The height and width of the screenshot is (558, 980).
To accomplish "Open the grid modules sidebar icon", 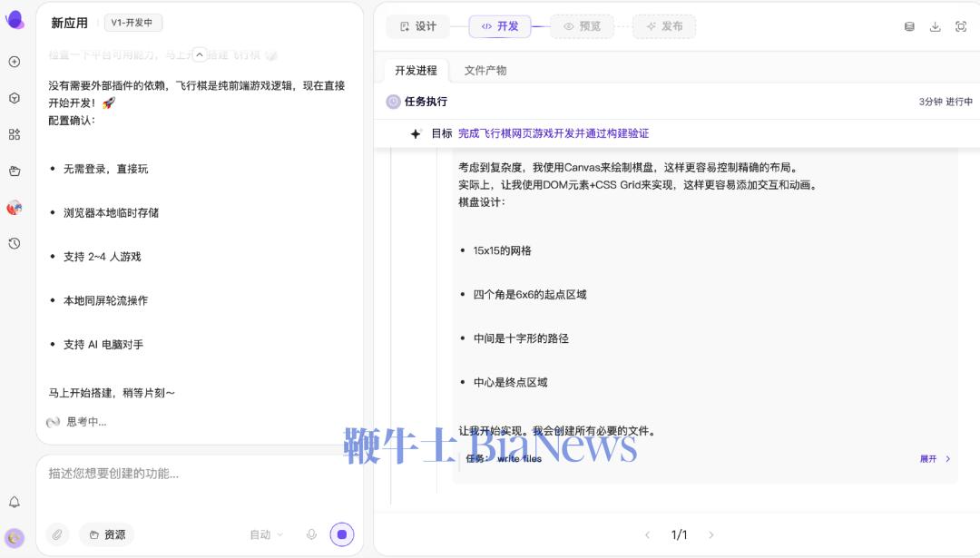I will pos(15,134).
